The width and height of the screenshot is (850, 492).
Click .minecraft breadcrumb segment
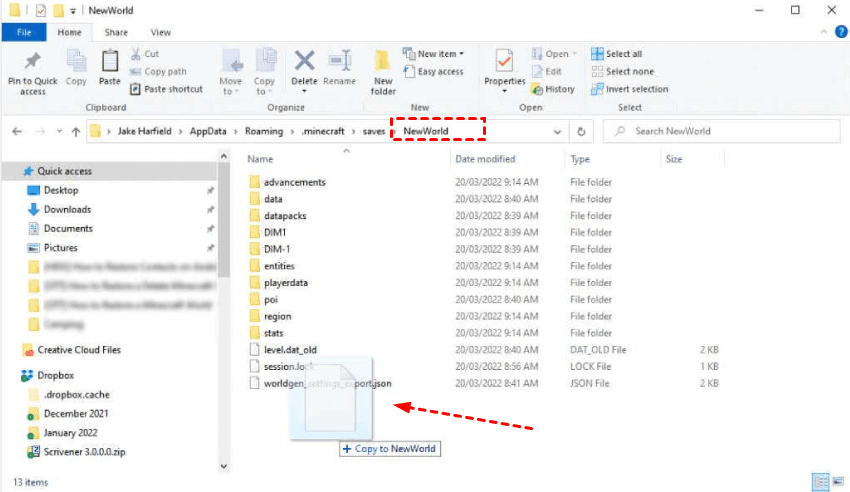323,131
